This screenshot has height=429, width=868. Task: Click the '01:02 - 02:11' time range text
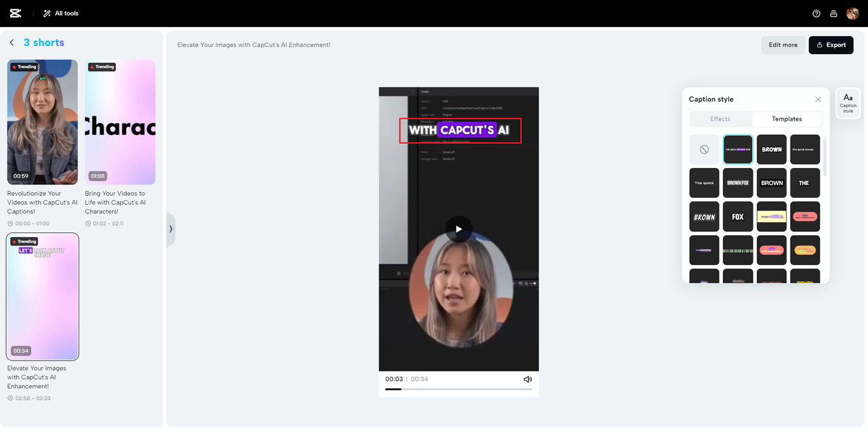pyautogui.click(x=109, y=224)
